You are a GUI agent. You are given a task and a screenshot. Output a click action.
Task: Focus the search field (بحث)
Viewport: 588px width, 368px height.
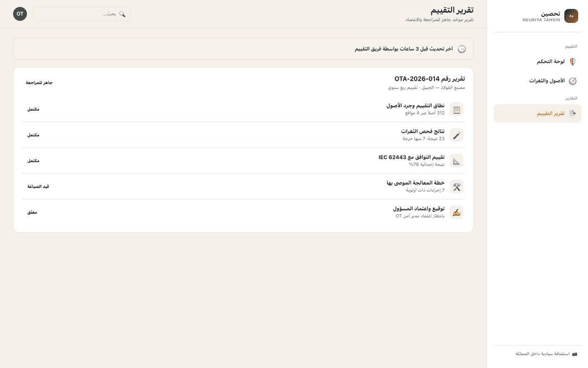click(x=81, y=14)
